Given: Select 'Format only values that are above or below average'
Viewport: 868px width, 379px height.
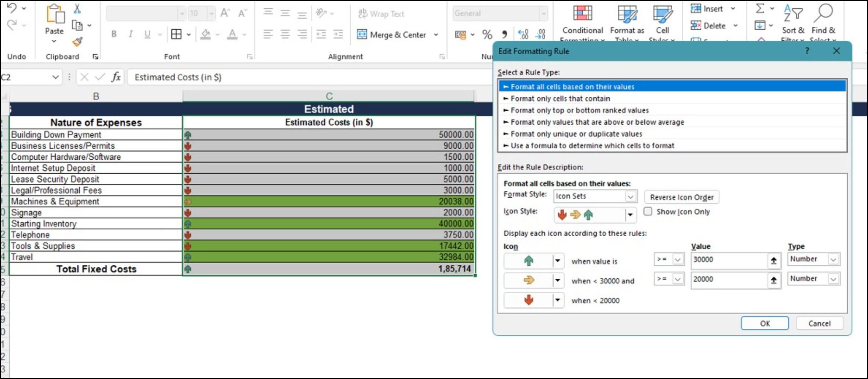Looking at the screenshot, I should pyautogui.click(x=672, y=122).
